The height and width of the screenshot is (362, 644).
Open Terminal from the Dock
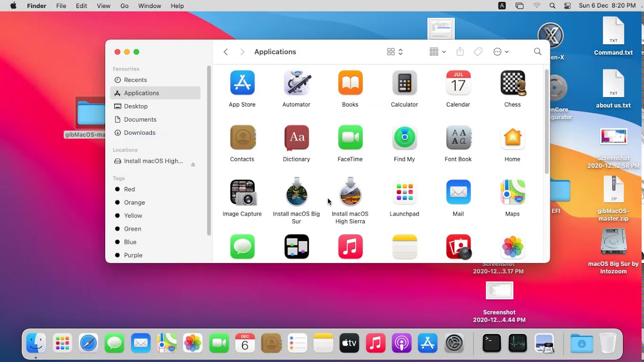click(x=492, y=343)
